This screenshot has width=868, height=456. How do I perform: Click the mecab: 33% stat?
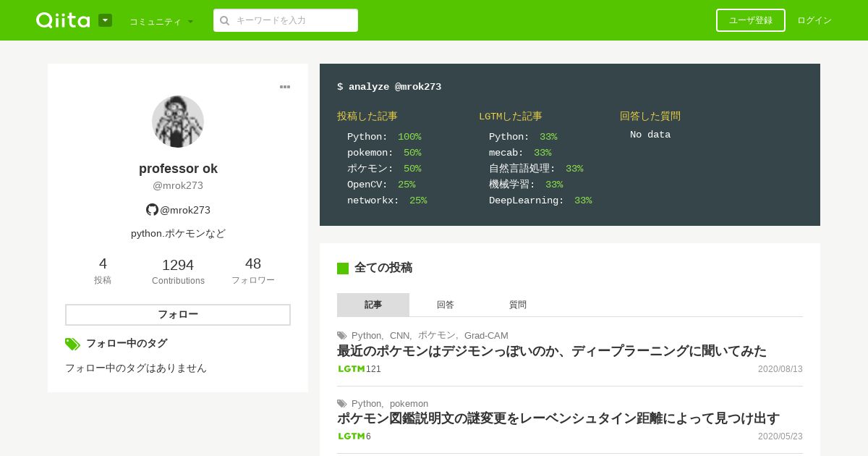coord(520,153)
